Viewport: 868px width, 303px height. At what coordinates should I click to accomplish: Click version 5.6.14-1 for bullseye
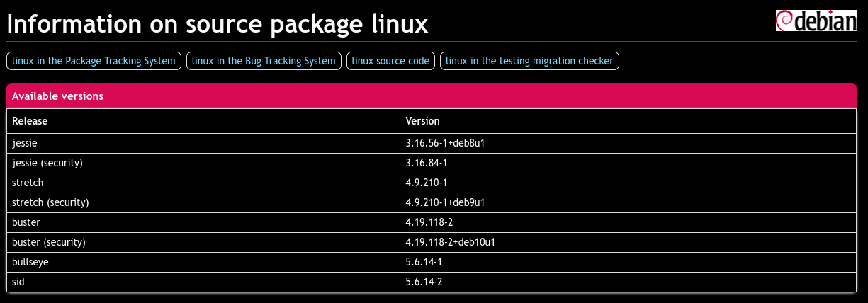coord(424,262)
